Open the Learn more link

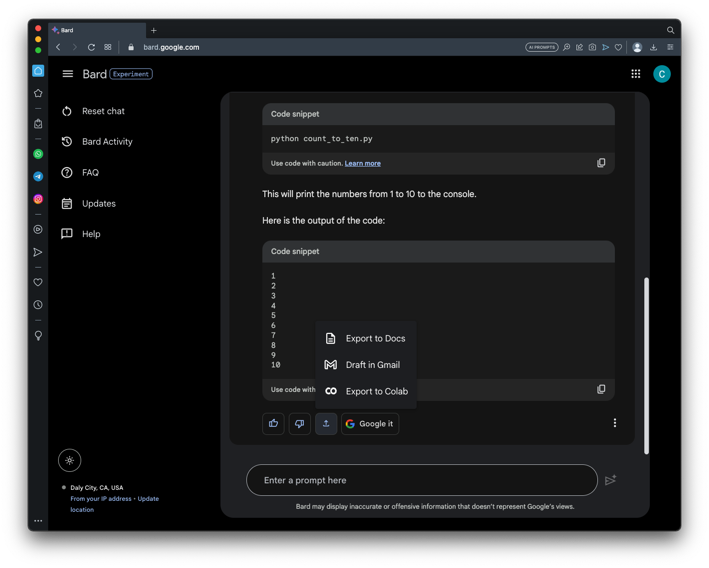363,163
